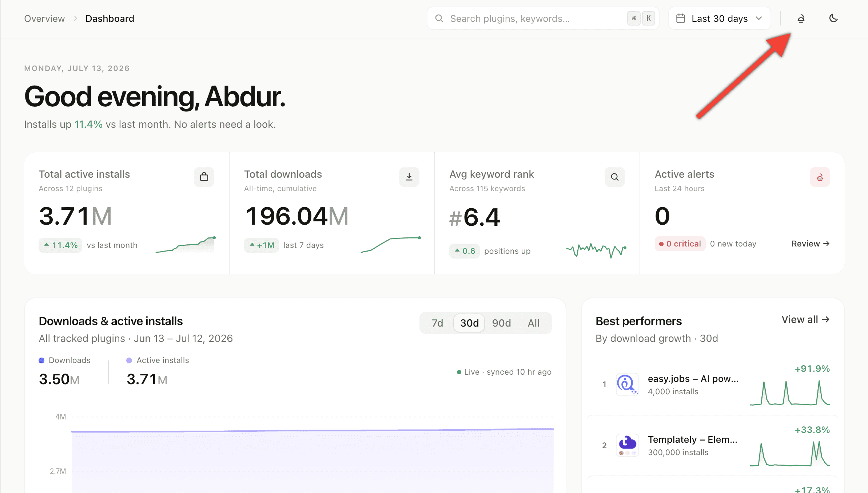Toggle the Downloads series legend dot
Screen dimensions: 868x493
(41, 360)
